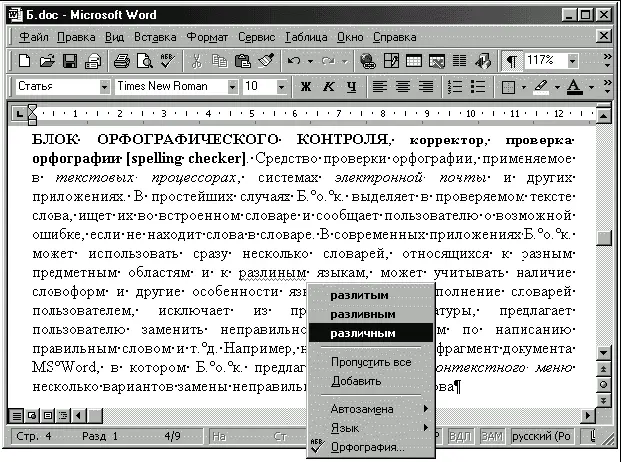Open print preview magnifier icon
This screenshot has width=621, height=462.
click(145, 61)
